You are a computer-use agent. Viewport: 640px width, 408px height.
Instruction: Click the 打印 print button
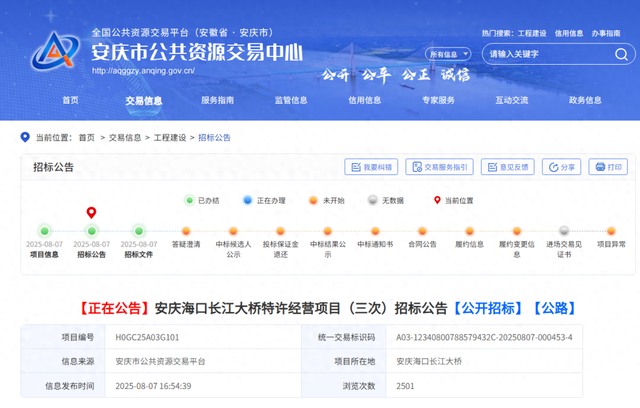coord(608,167)
